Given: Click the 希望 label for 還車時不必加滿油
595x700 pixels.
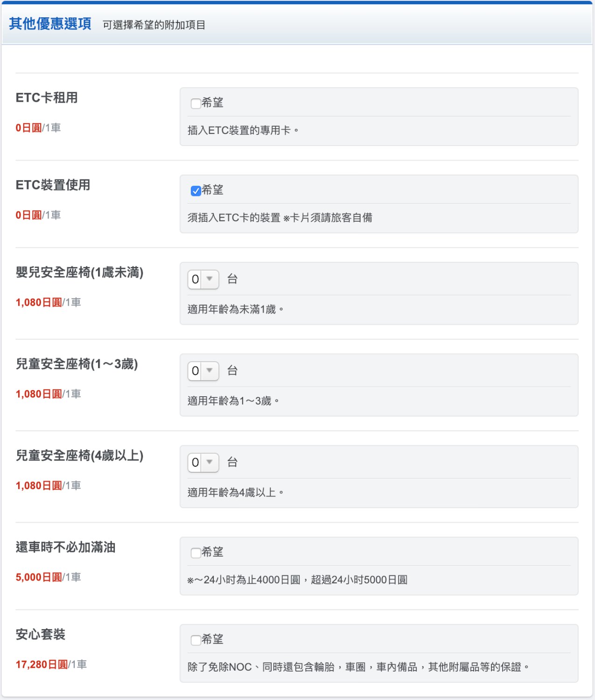Looking at the screenshot, I should click(212, 552).
